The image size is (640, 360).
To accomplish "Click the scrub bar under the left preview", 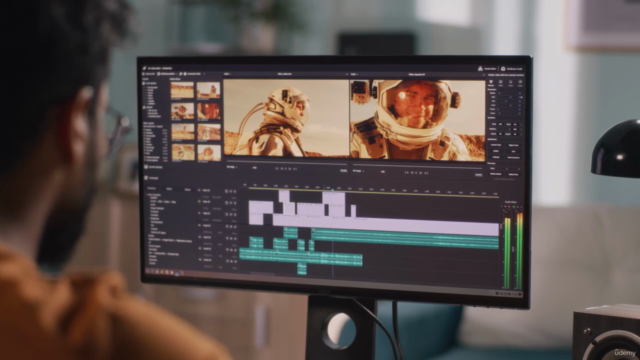I will [286, 162].
